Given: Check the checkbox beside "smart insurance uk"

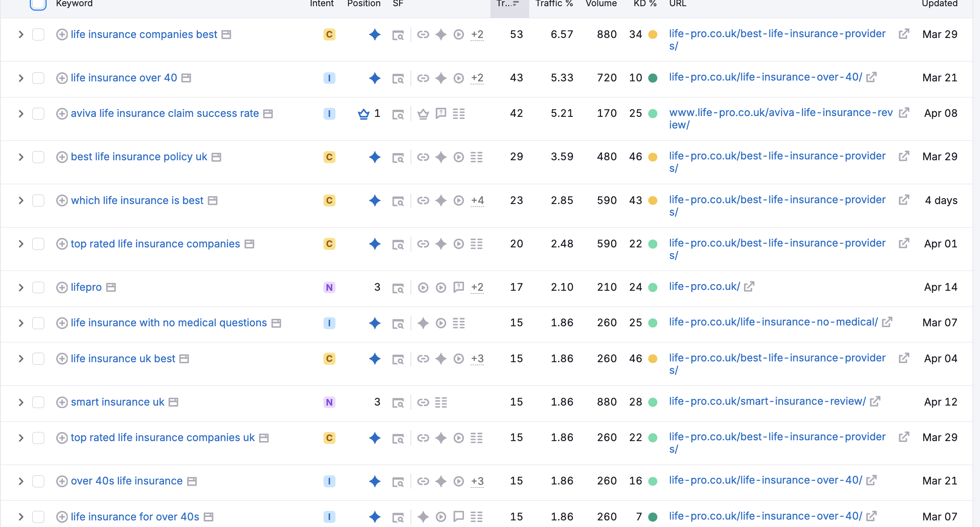Looking at the screenshot, I should 38,402.
